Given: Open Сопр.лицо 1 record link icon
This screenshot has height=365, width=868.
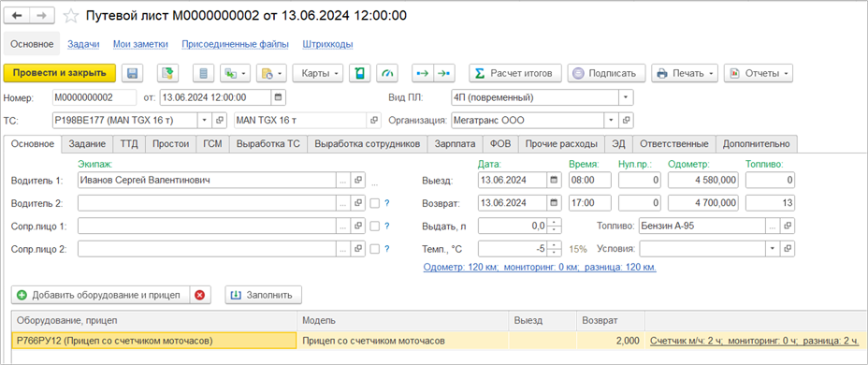Looking at the screenshot, I should coord(358,226).
